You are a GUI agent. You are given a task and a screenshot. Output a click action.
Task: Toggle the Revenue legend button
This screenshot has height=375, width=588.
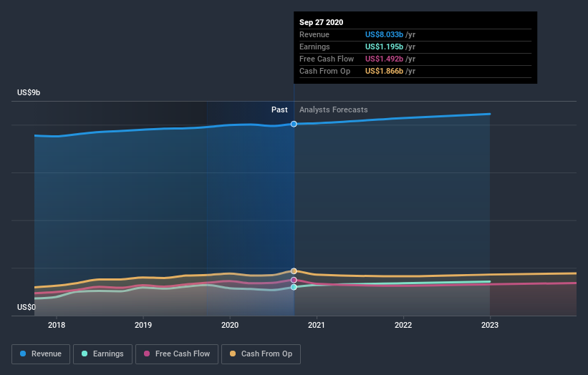(x=41, y=354)
